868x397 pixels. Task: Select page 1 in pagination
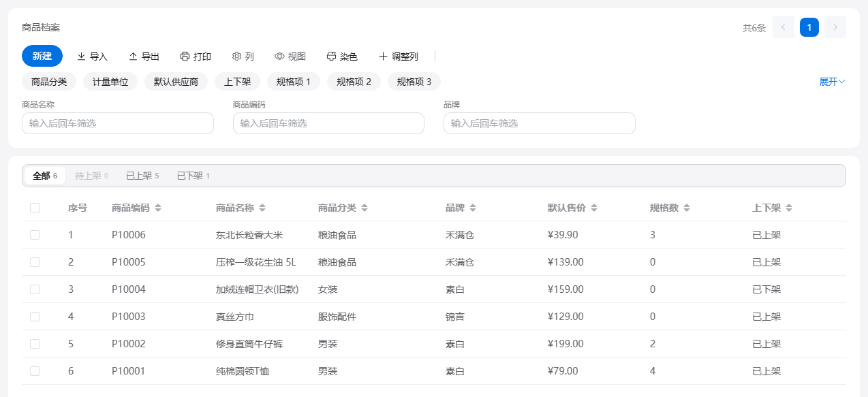809,27
